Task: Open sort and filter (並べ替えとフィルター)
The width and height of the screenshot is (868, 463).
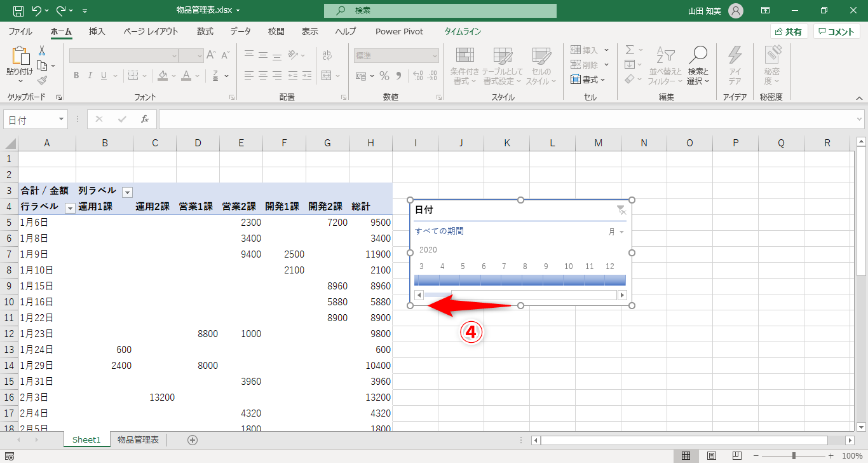Action: 665,66
